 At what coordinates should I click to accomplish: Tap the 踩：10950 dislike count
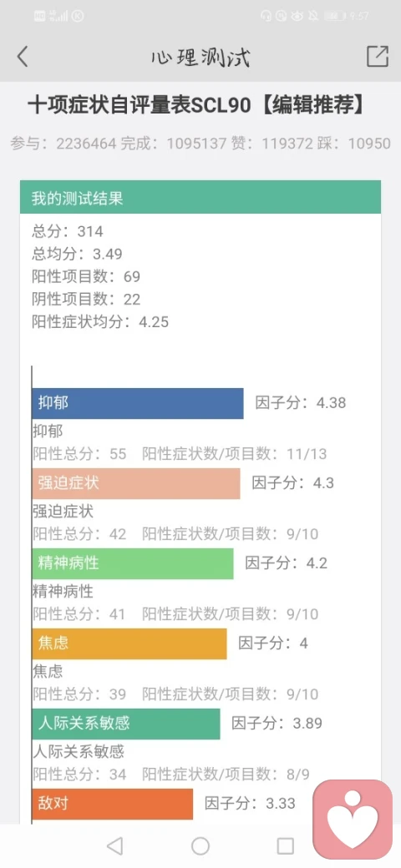(x=359, y=144)
